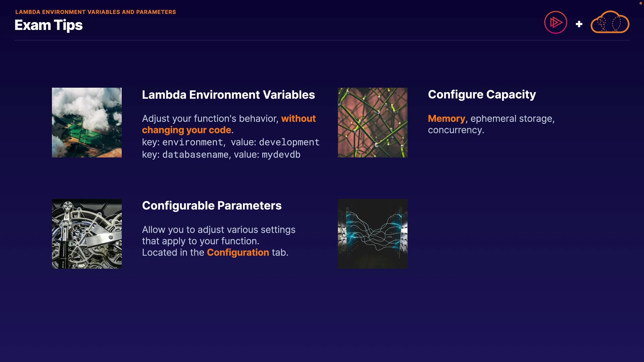Click the white plus sign between logos
644x362 pixels.
(579, 24)
